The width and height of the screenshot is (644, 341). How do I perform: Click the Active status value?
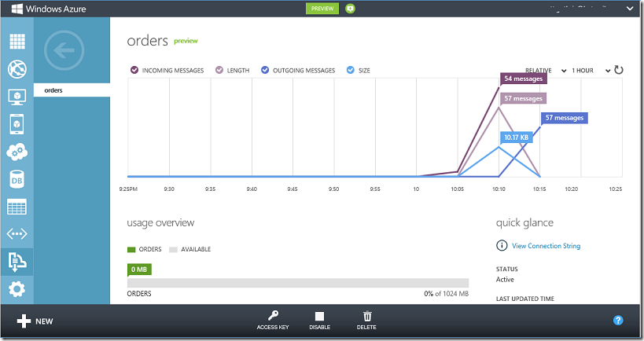[505, 280]
